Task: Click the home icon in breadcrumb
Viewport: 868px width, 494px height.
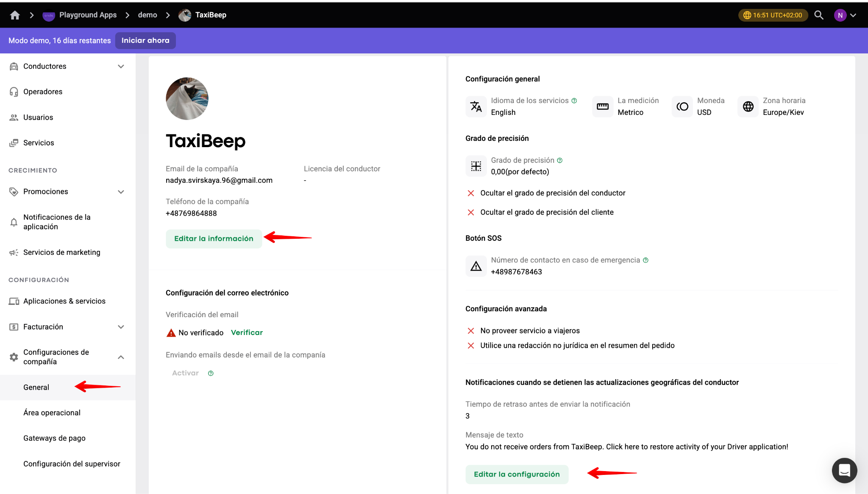Action: pyautogui.click(x=15, y=15)
